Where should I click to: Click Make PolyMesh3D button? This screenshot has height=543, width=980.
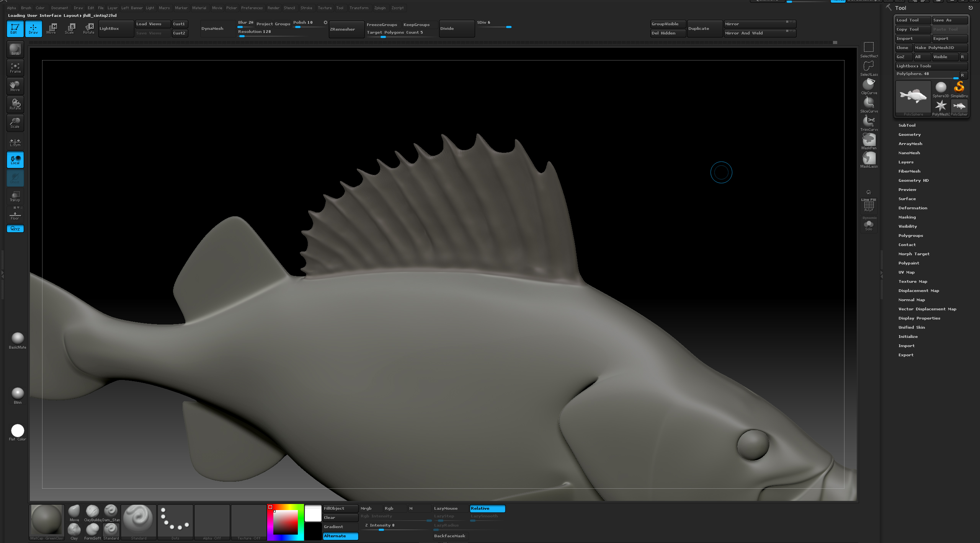[x=940, y=47]
